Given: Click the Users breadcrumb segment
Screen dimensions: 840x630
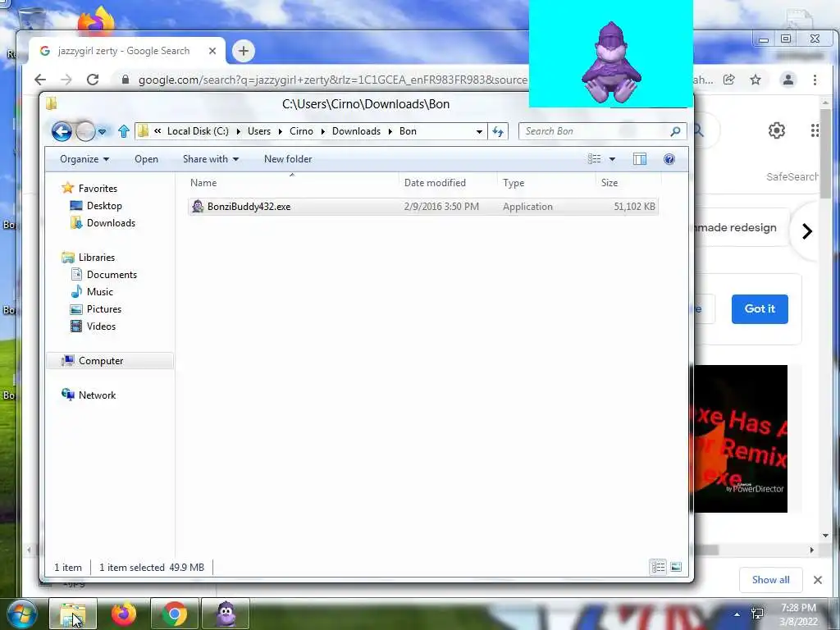Looking at the screenshot, I should pos(258,131).
